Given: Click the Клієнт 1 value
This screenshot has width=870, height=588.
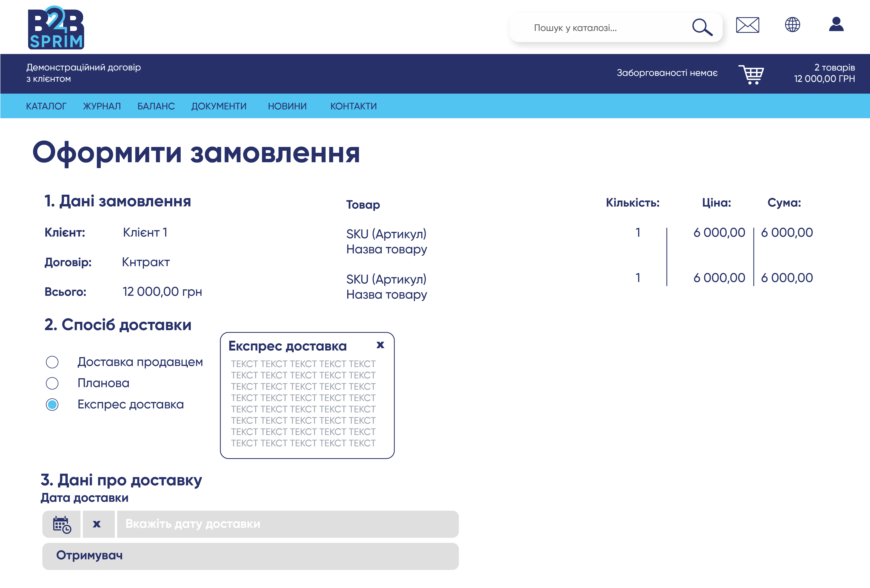Looking at the screenshot, I should (x=145, y=233).
